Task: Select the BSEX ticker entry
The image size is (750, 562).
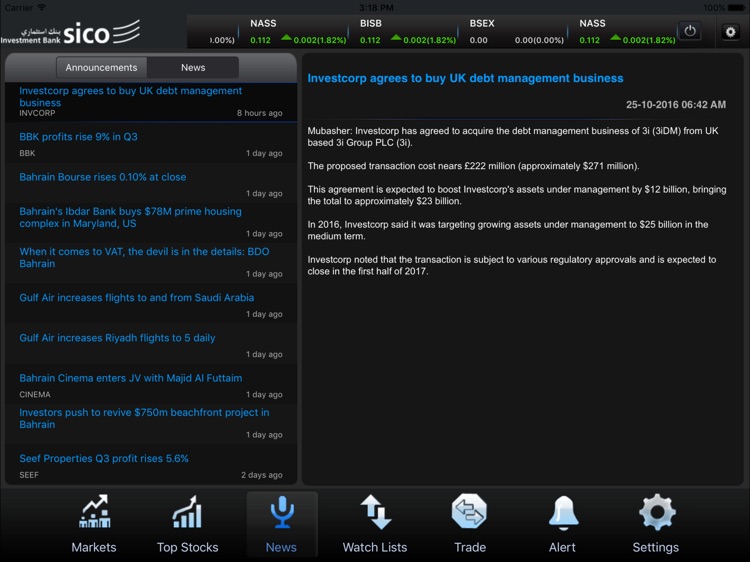Action: tap(514, 32)
